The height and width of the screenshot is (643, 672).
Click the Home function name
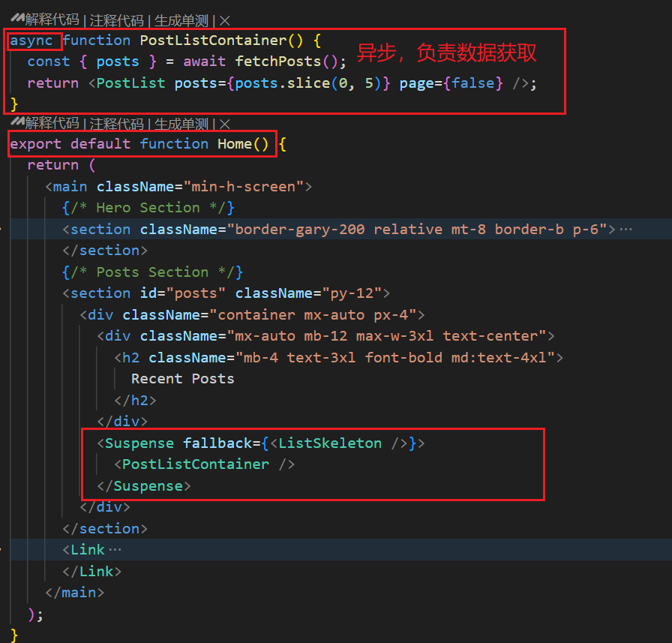234,144
